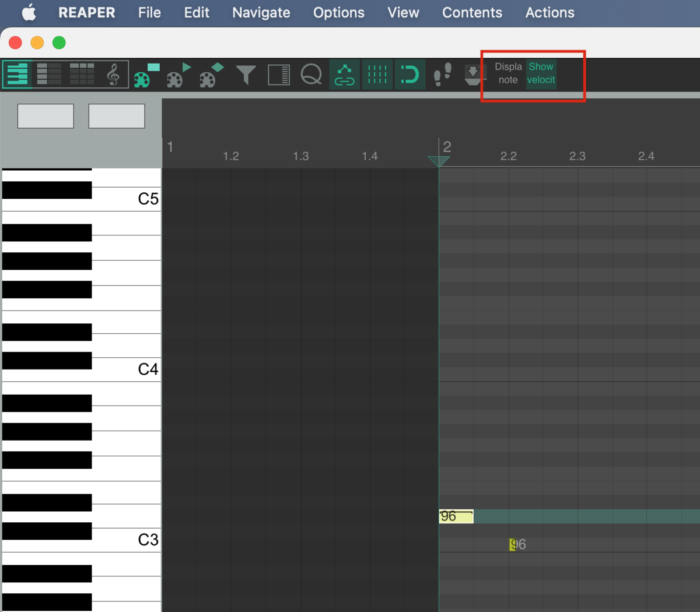The height and width of the screenshot is (612, 700).
Task: Click ruler position 2.3
Action: (x=577, y=156)
